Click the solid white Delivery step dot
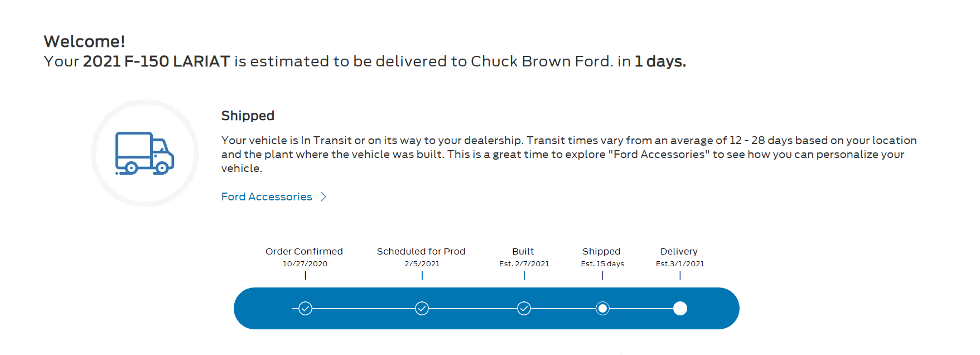 pyautogui.click(x=680, y=309)
